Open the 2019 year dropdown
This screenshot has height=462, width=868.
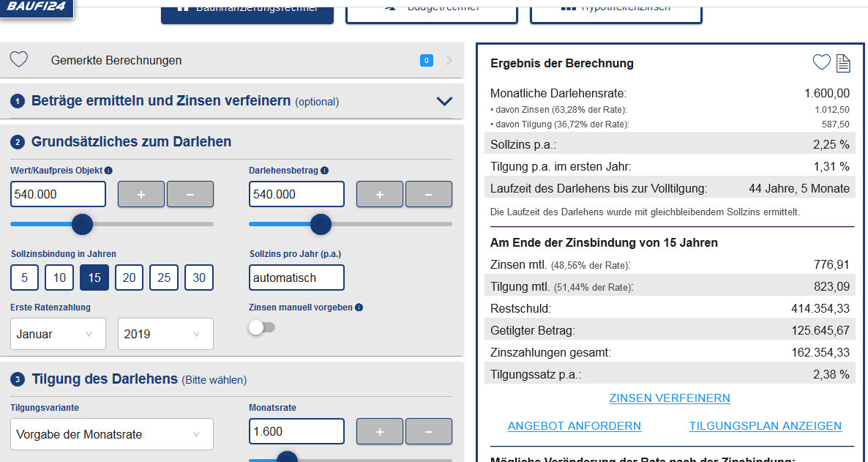(x=165, y=334)
